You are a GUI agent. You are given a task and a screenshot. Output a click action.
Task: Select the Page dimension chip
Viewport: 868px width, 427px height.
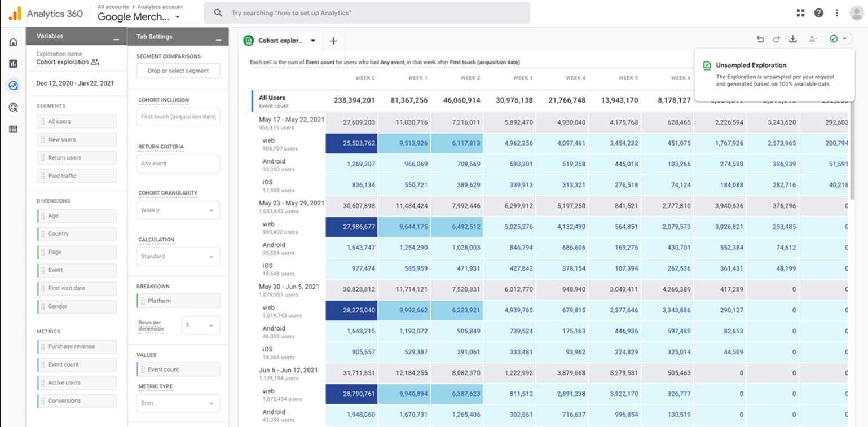point(77,252)
